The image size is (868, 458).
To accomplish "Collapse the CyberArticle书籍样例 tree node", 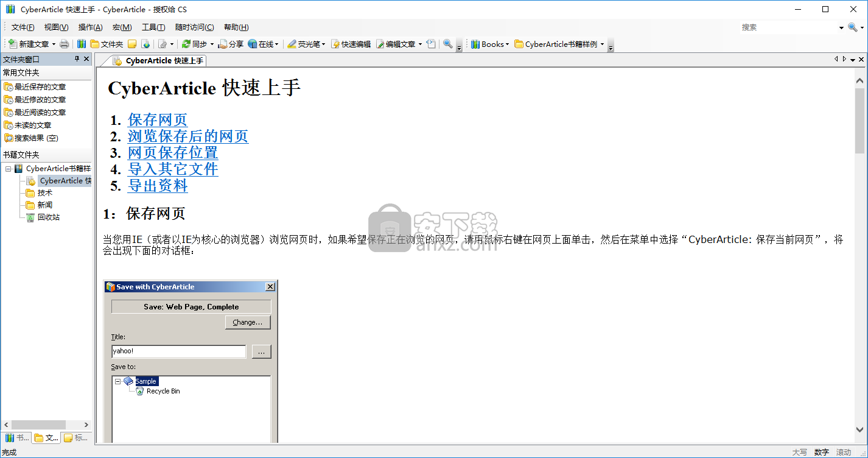I will click(x=8, y=169).
